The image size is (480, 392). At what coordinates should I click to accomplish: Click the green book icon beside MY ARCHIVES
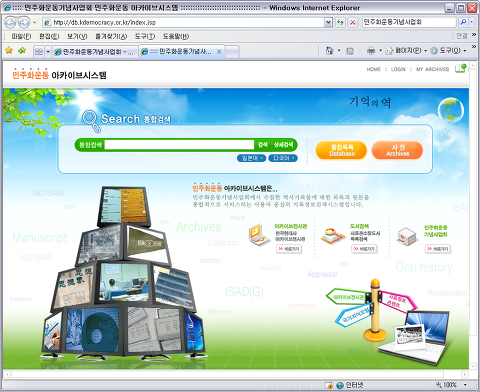coord(461,68)
